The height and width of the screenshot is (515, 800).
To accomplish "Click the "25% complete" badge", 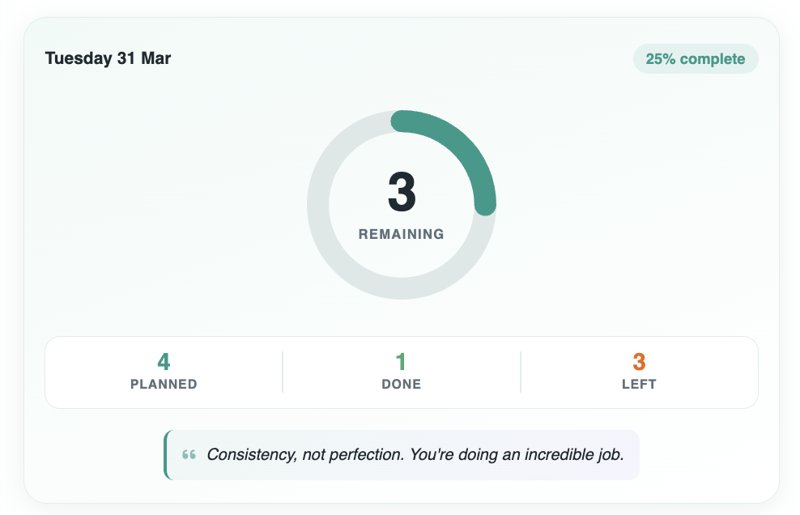I will (x=695, y=59).
